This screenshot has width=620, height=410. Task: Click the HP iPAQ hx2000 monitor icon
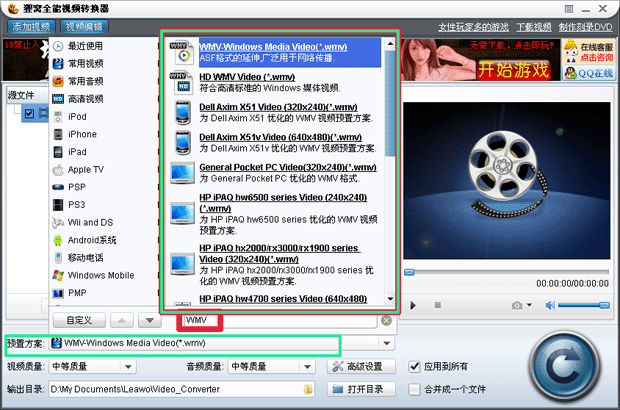[x=182, y=264]
